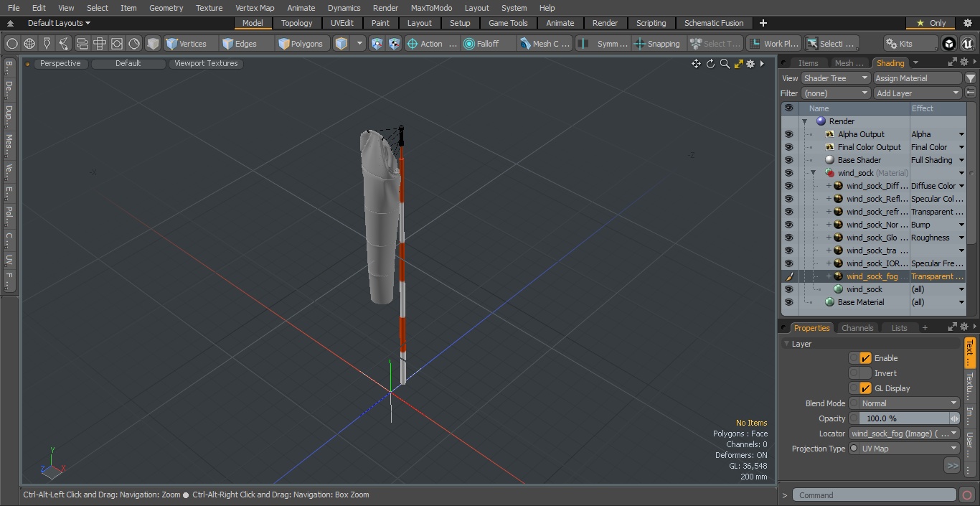Collapse the Render tree node
Viewport: 980px width, 506px height.
(x=804, y=121)
